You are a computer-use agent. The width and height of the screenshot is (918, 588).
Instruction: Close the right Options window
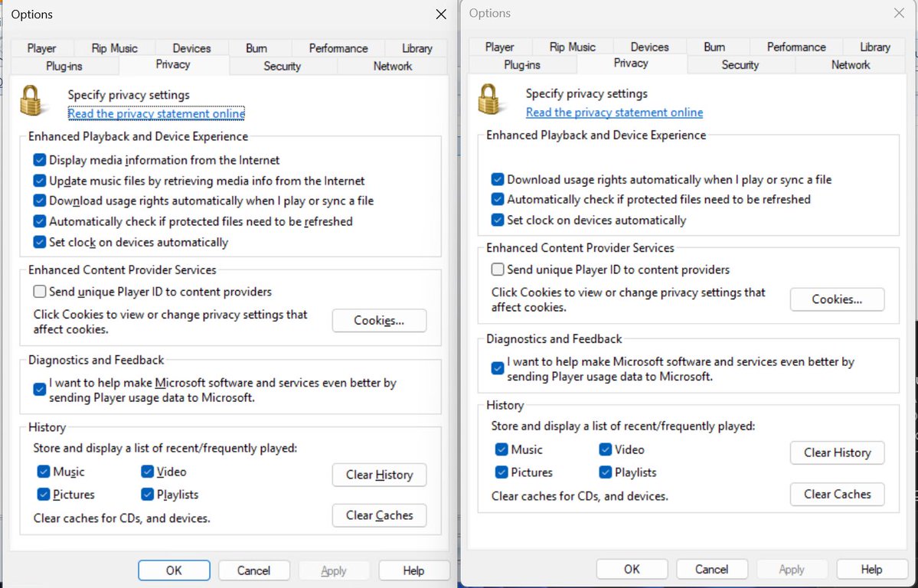[x=899, y=13]
